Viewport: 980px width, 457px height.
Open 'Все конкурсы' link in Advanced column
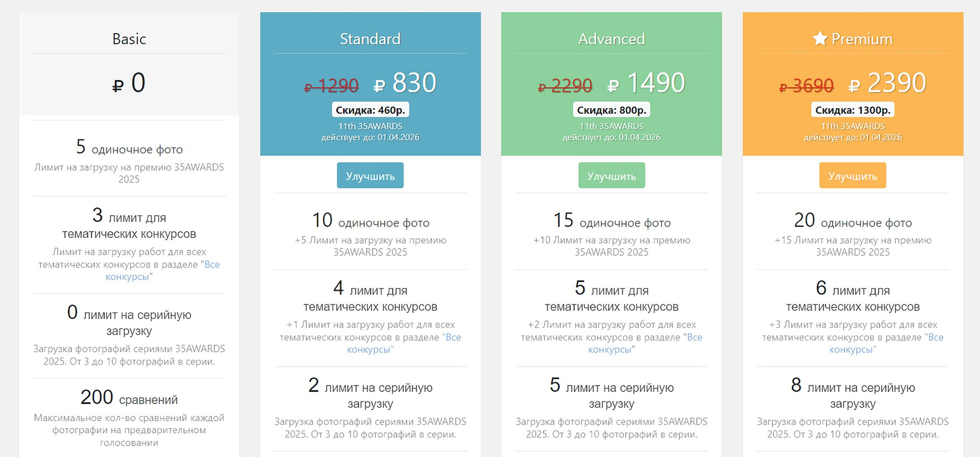pos(645,343)
